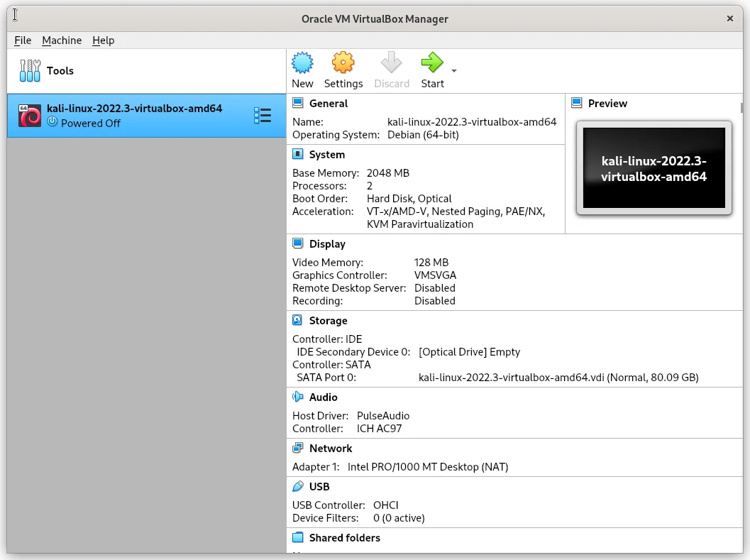Click the audio Controller ICH AC97 value
Screen dimensions: 750x560
[x=380, y=429]
